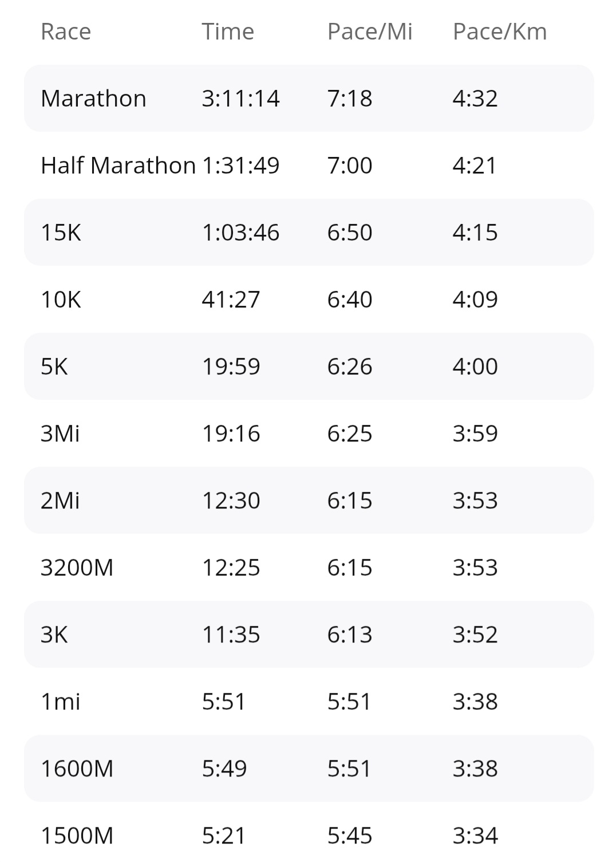Tap the 3Mi race label

[x=60, y=434]
